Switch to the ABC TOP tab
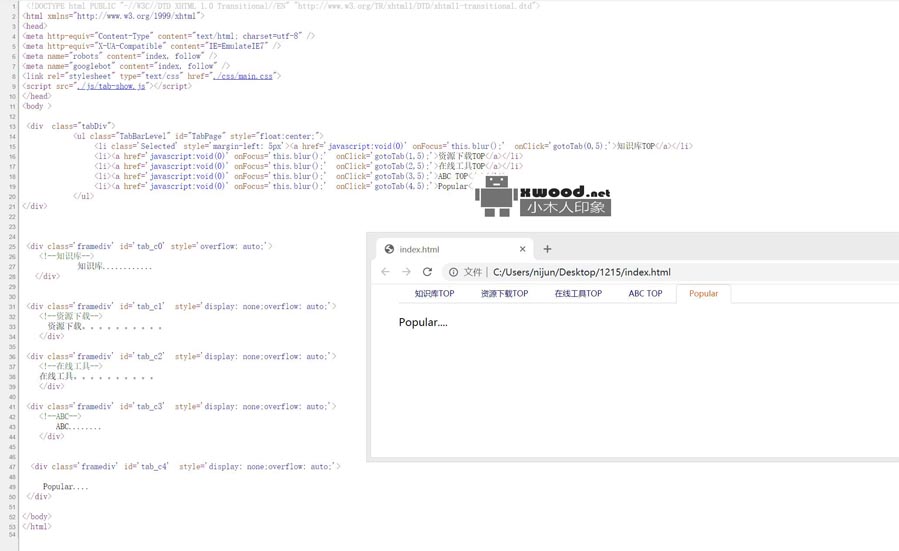 tap(645, 294)
